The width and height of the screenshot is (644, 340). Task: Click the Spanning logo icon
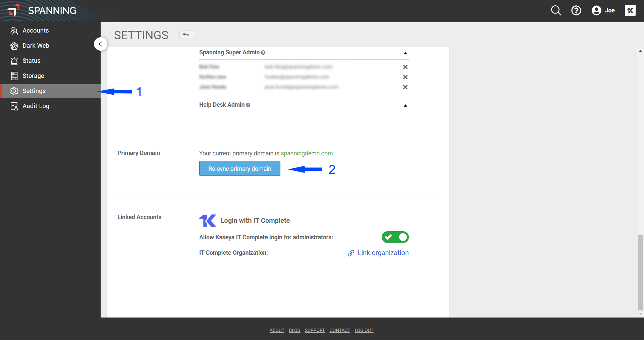pyautogui.click(x=13, y=10)
